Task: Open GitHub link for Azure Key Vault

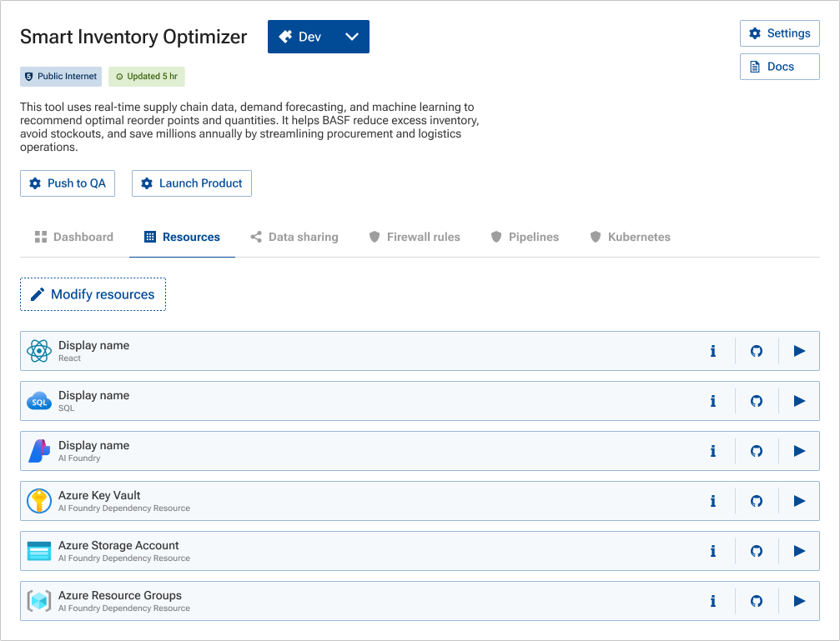Action: (x=757, y=501)
